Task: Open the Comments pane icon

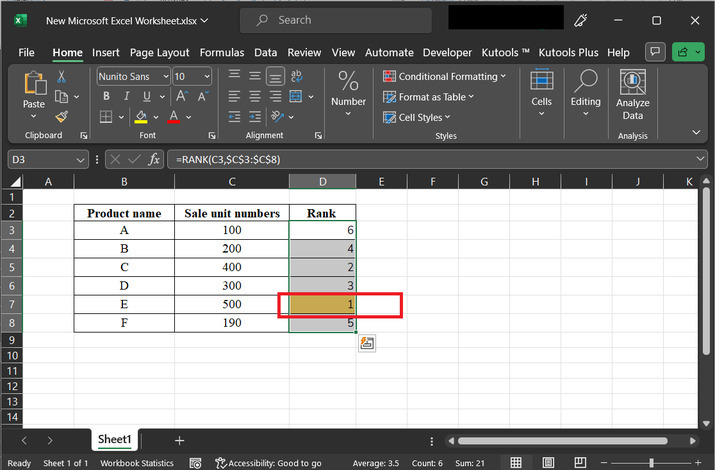Action: coord(655,52)
